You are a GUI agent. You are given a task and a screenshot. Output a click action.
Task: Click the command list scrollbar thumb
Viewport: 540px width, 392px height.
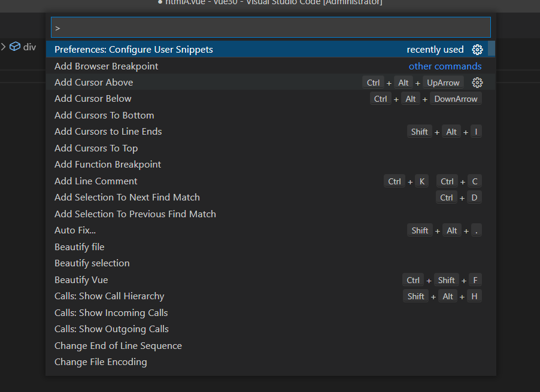[x=492, y=48]
